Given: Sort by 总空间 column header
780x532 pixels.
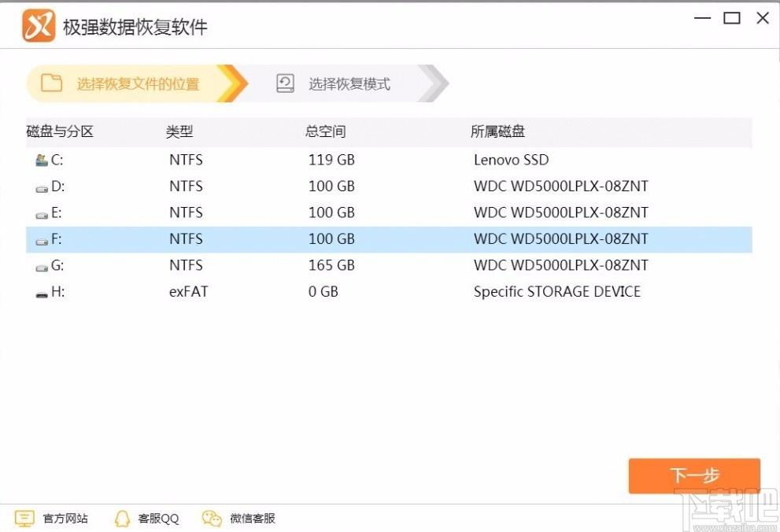Looking at the screenshot, I should pyautogui.click(x=325, y=131).
